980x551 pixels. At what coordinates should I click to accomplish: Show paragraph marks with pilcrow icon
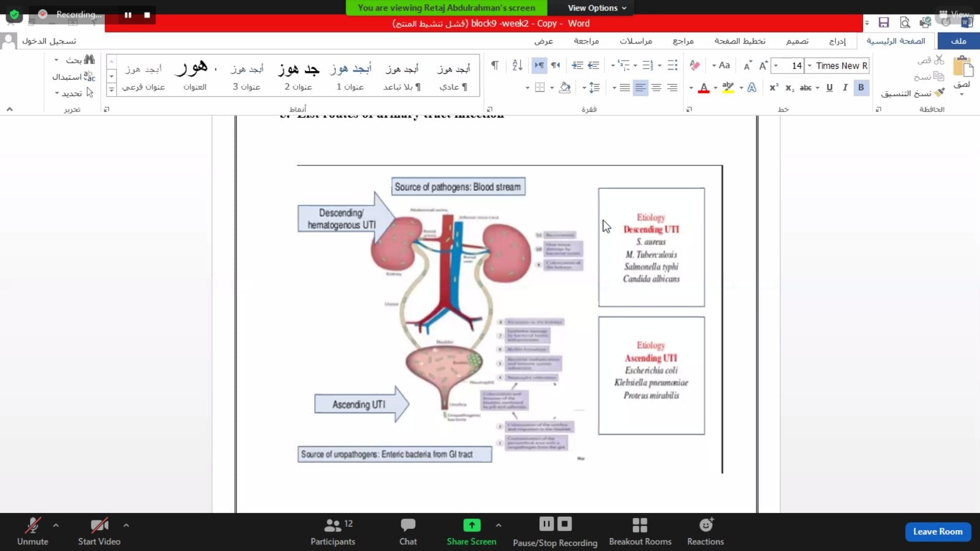click(x=495, y=66)
